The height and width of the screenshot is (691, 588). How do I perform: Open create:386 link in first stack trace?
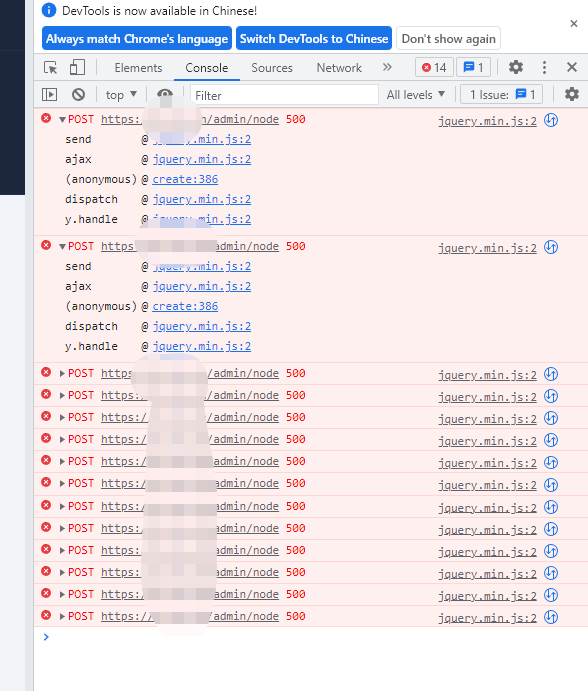pos(185,179)
